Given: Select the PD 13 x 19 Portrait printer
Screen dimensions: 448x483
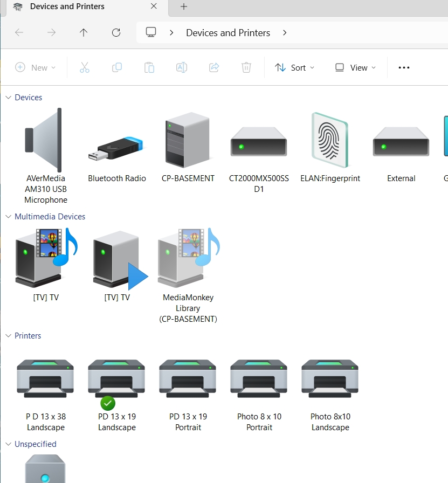Looking at the screenshot, I should 188,378.
